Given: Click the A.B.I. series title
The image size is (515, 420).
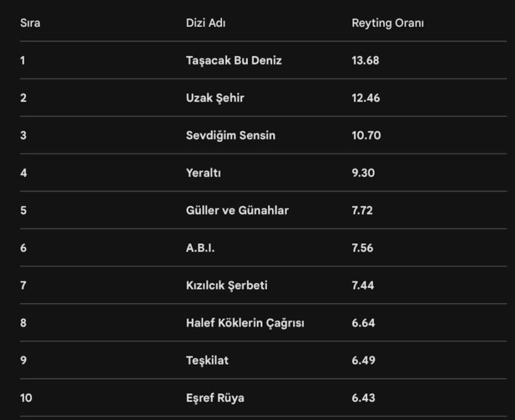Looking at the screenshot, I should tap(200, 248).
